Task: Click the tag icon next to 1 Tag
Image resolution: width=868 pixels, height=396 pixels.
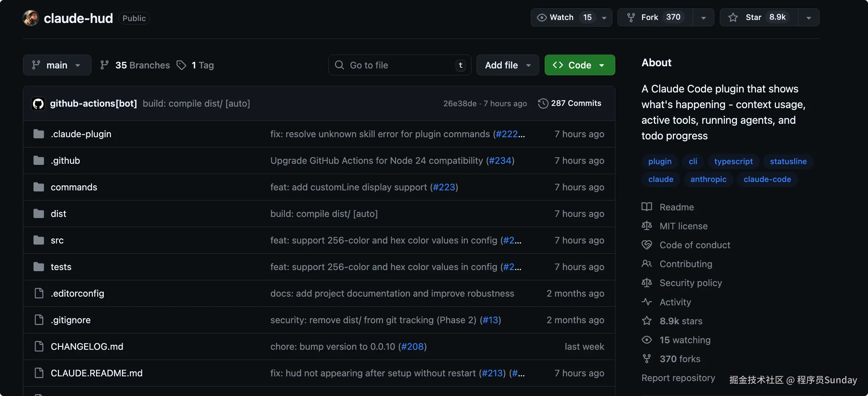Action: [181, 65]
